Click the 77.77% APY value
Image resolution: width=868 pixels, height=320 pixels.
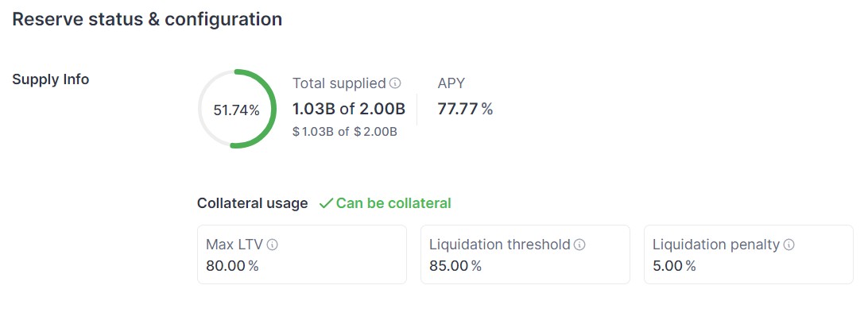click(x=465, y=109)
